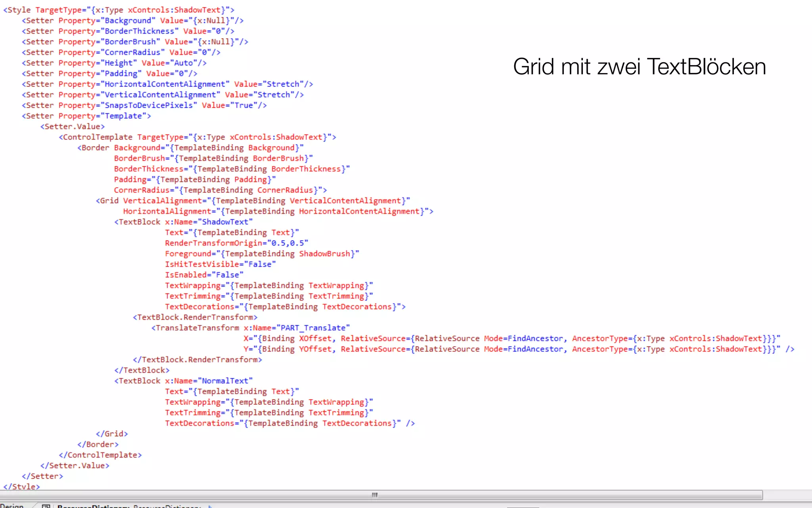Click TranslateTransform x:Name="PART_Translate" line
This screenshot has height=508, width=812.
251,328
